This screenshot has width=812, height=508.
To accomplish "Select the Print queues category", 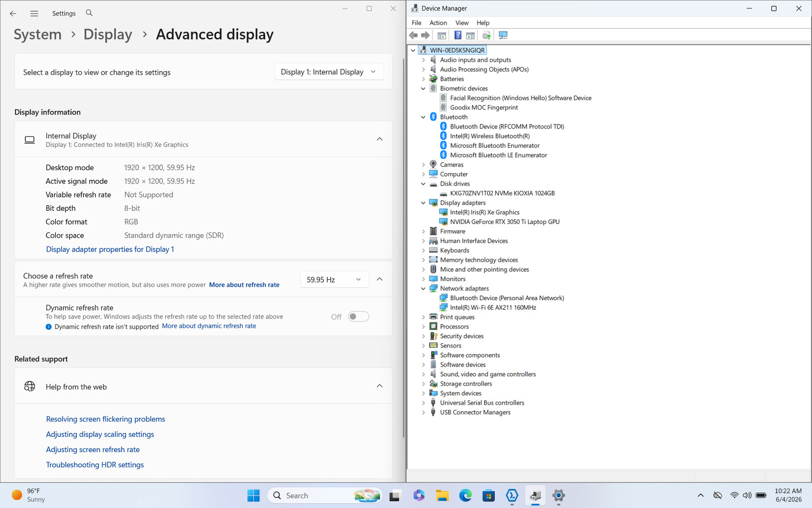I will 457,317.
